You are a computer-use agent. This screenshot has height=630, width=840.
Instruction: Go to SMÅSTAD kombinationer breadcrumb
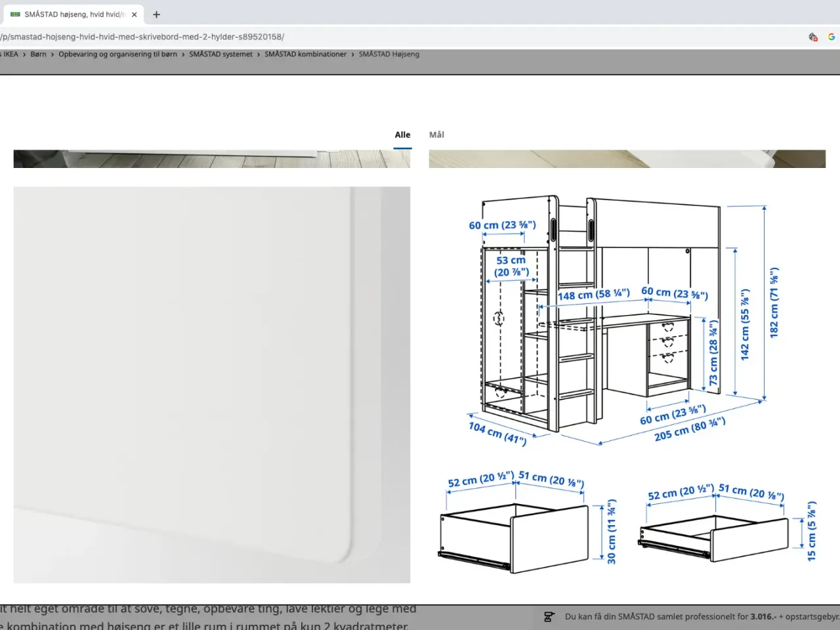(305, 54)
